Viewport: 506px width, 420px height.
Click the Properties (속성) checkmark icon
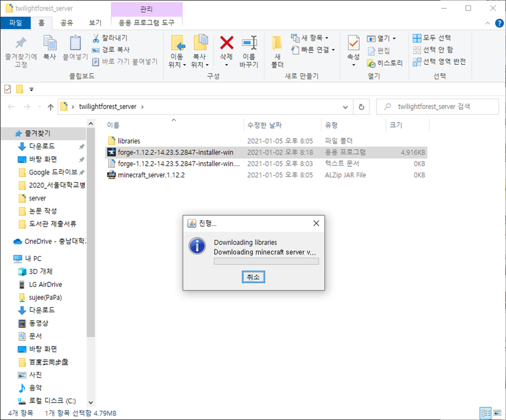pos(354,43)
